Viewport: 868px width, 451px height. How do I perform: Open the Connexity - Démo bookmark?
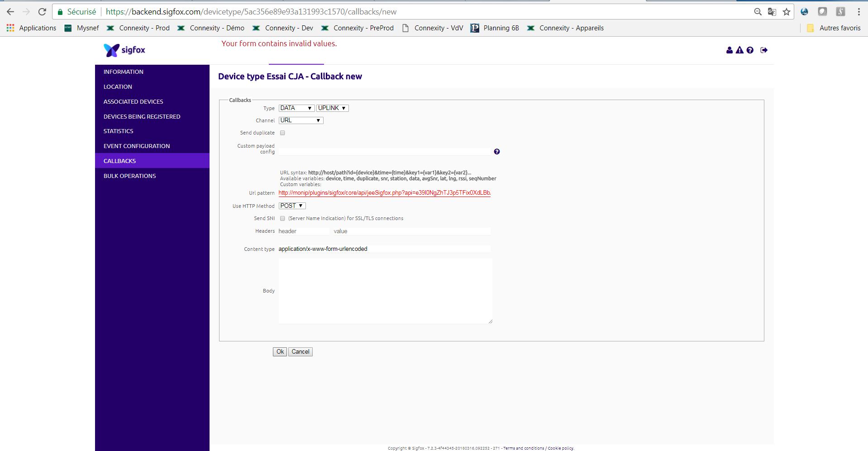point(211,28)
